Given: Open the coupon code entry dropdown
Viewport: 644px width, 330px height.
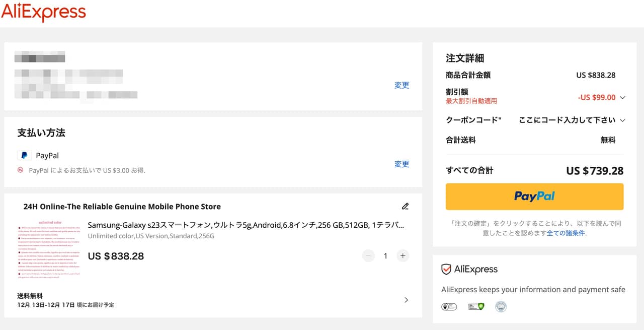Looking at the screenshot, I should pyautogui.click(x=622, y=120).
